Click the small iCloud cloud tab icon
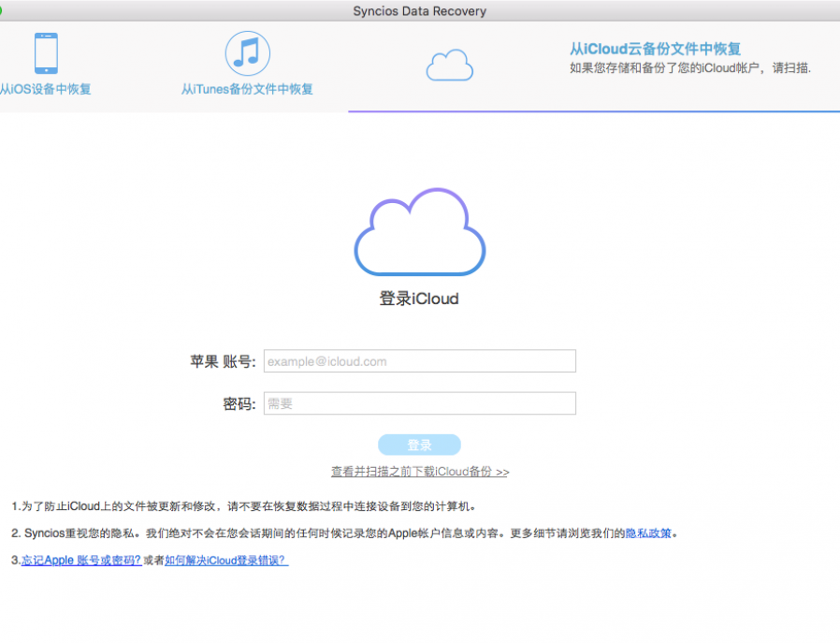Viewport: 840px width, 643px height. point(449,65)
